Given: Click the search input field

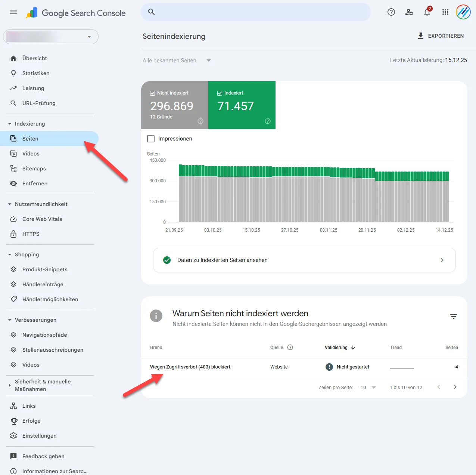Looking at the screenshot, I should [x=256, y=12].
